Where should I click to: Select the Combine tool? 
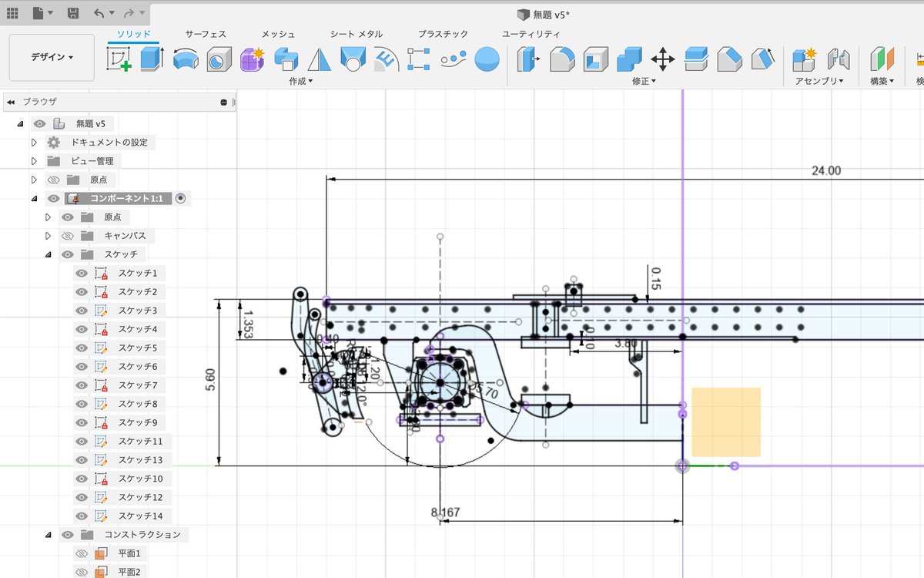click(629, 59)
